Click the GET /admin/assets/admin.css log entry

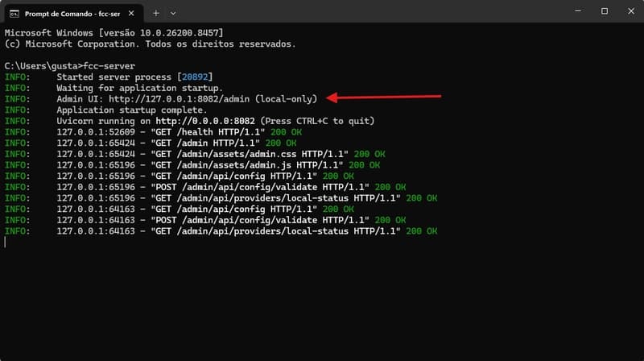[x=195, y=154]
